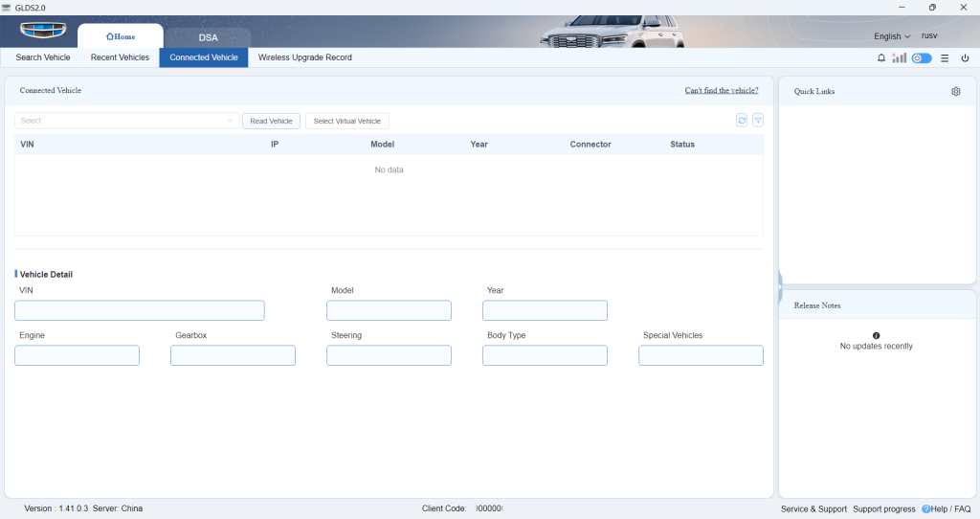Click the VIN column header
This screenshot has width=980, height=519.
pos(28,145)
